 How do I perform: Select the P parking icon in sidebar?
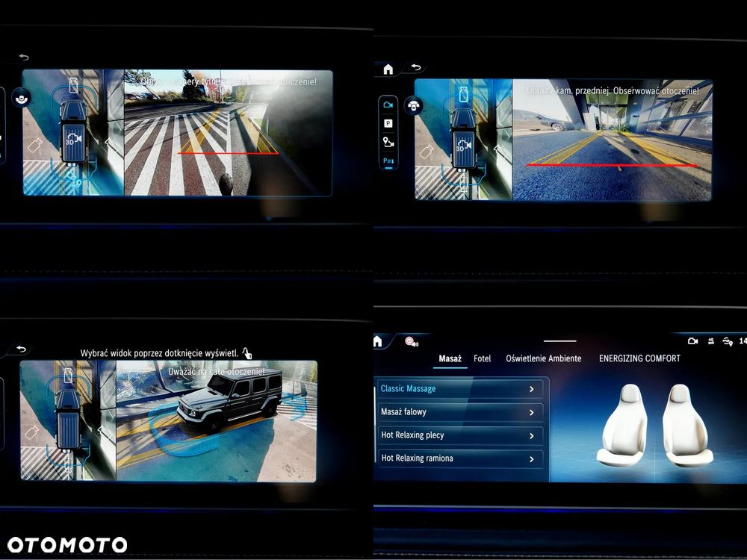pyautogui.click(x=388, y=123)
